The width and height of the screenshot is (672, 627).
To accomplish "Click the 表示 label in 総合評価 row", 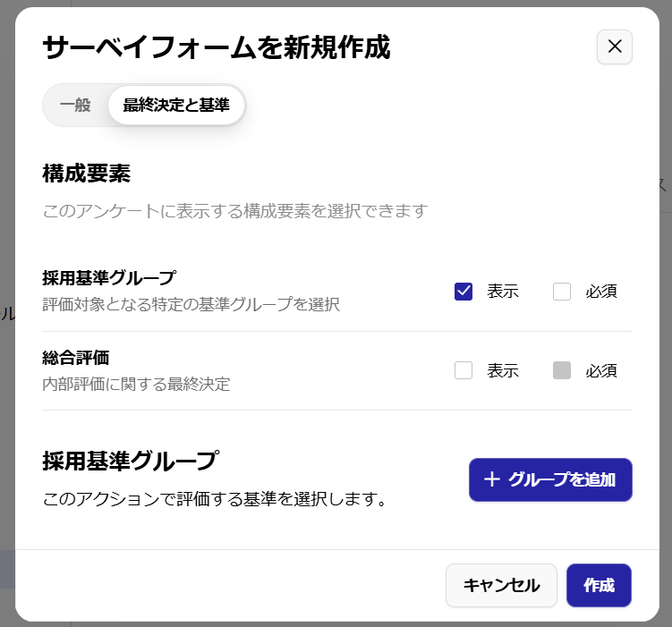I will (x=503, y=370).
